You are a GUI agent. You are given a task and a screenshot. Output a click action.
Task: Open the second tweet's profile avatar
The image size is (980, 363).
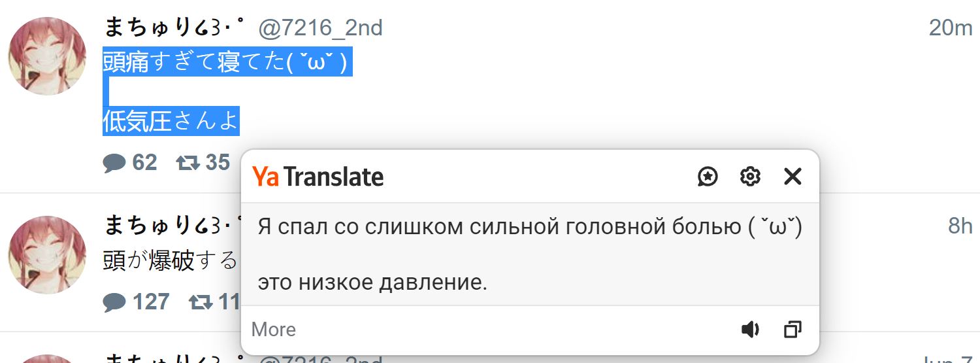click(47, 254)
